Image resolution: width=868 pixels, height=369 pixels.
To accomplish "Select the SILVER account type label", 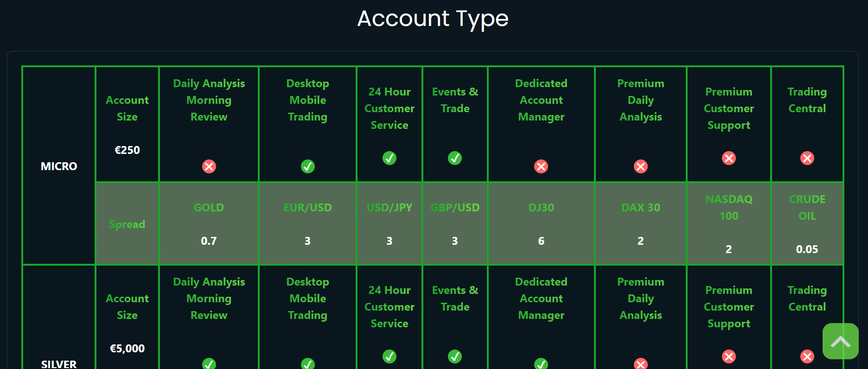I will (x=59, y=364).
